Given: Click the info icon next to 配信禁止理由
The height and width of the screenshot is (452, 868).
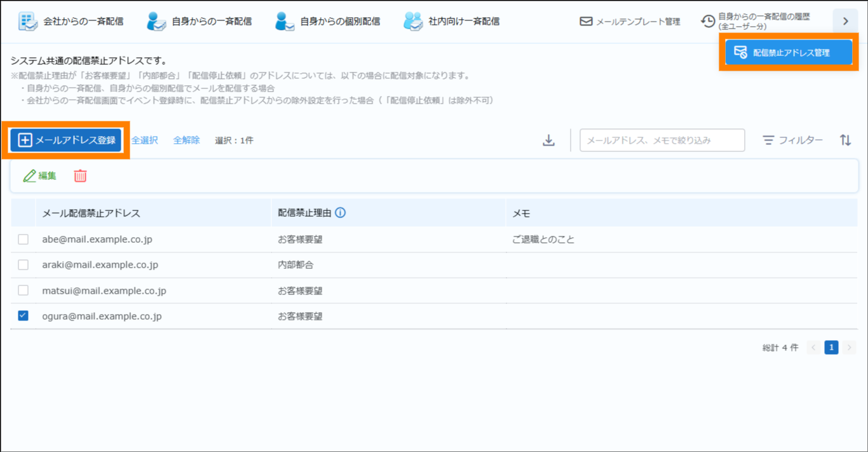Looking at the screenshot, I should pyautogui.click(x=340, y=213).
